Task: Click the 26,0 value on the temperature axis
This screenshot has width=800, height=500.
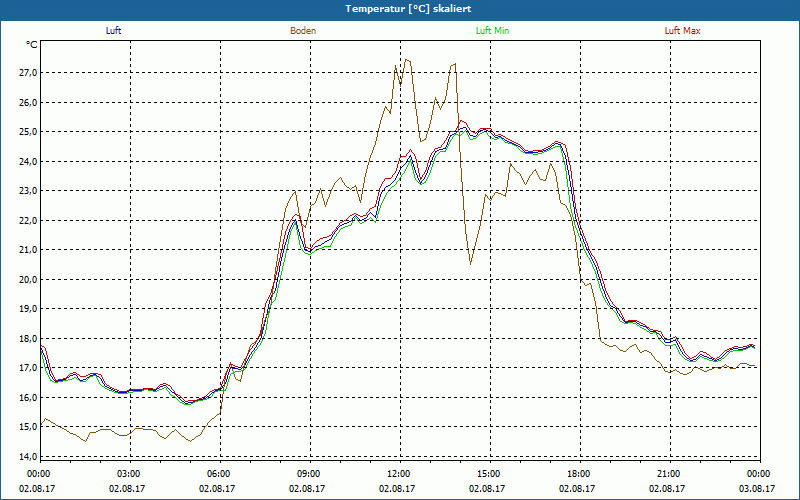Action: (28, 103)
